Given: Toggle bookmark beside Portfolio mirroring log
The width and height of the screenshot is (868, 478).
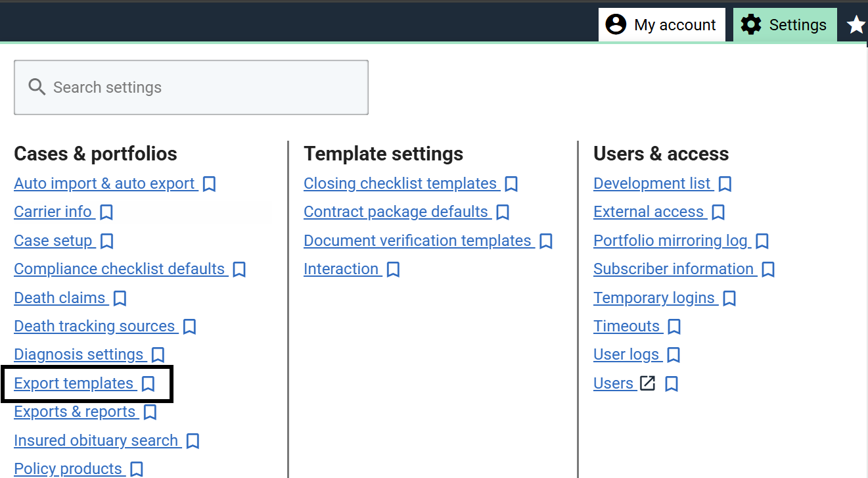Looking at the screenshot, I should tap(762, 241).
